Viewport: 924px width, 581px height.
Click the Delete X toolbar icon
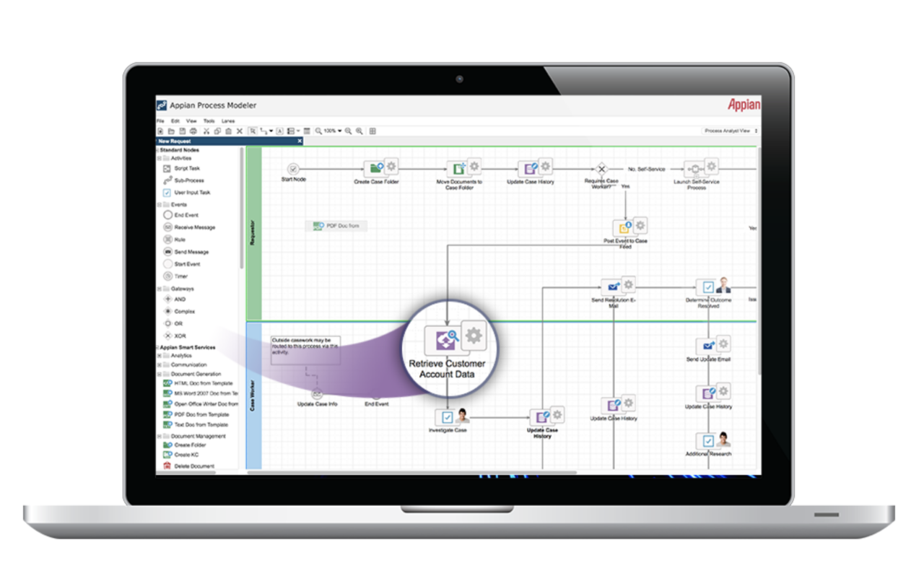point(240,131)
